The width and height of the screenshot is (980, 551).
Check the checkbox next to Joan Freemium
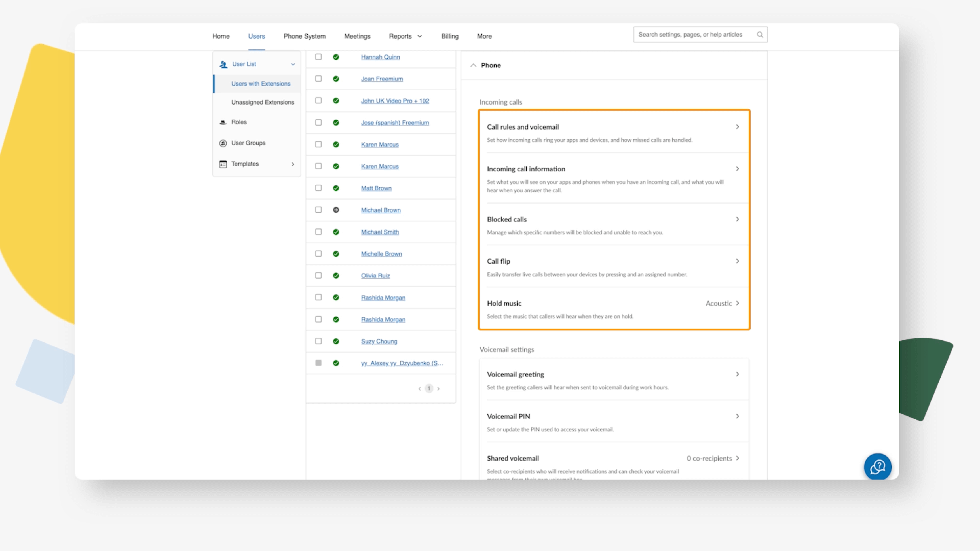[x=318, y=79]
